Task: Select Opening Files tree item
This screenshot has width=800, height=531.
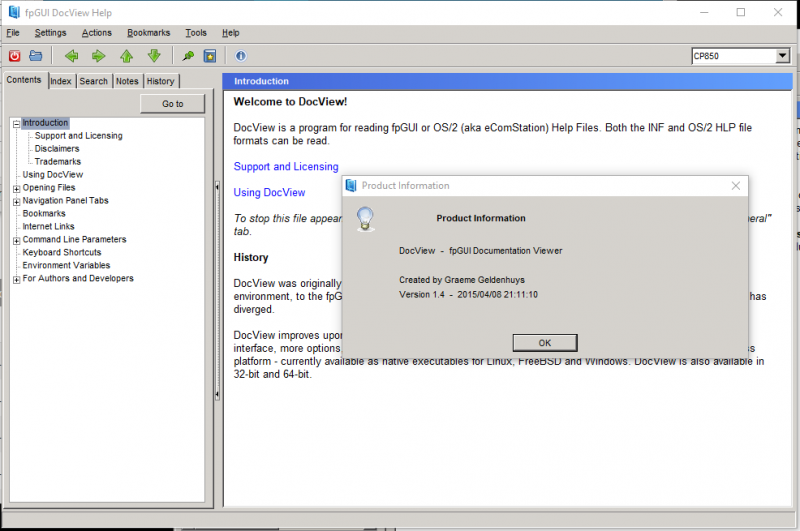Action: (49, 188)
